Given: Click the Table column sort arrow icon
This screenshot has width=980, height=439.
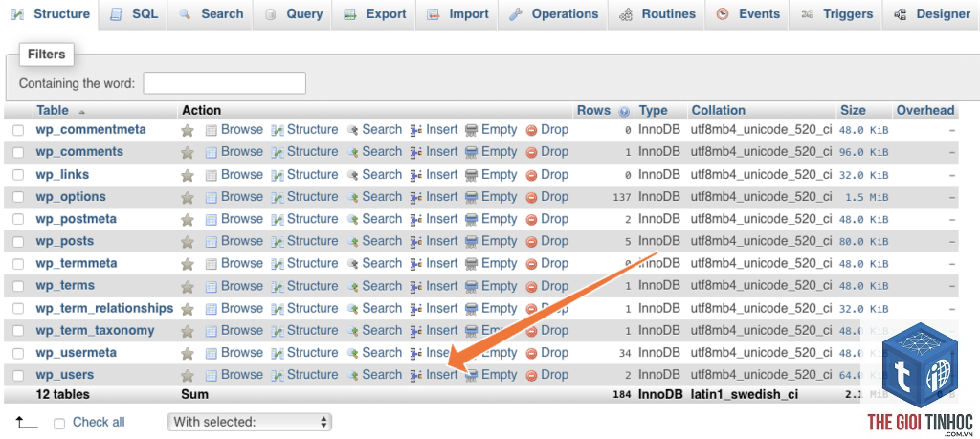Looking at the screenshot, I should tap(81, 112).
